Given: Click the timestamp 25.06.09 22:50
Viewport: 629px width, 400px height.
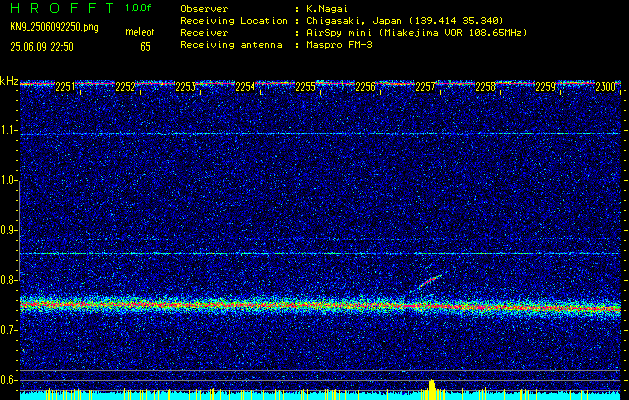Looking at the screenshot, I should click(x=42, y=47).
